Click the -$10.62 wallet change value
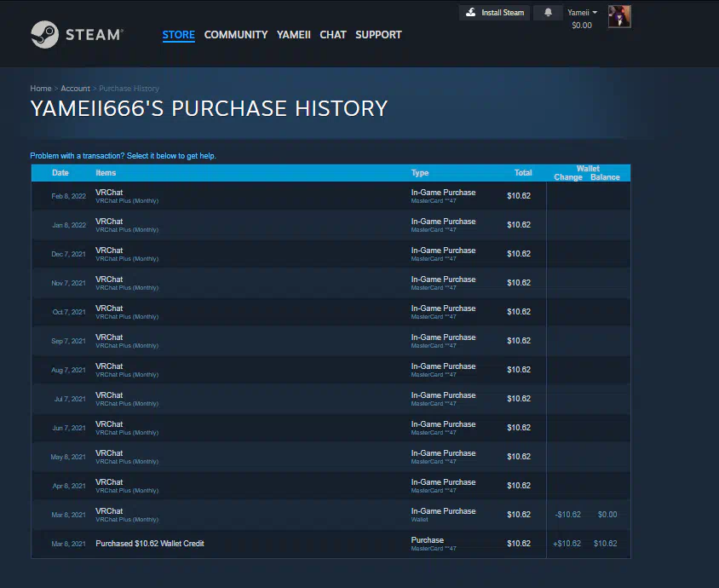 567,515
